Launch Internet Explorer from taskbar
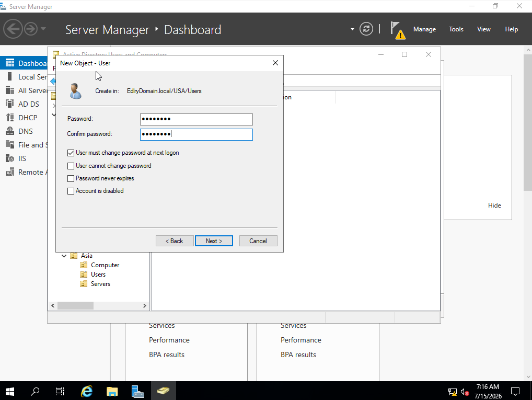This screenshot has width=532, height=400. [x=87, y=392]
